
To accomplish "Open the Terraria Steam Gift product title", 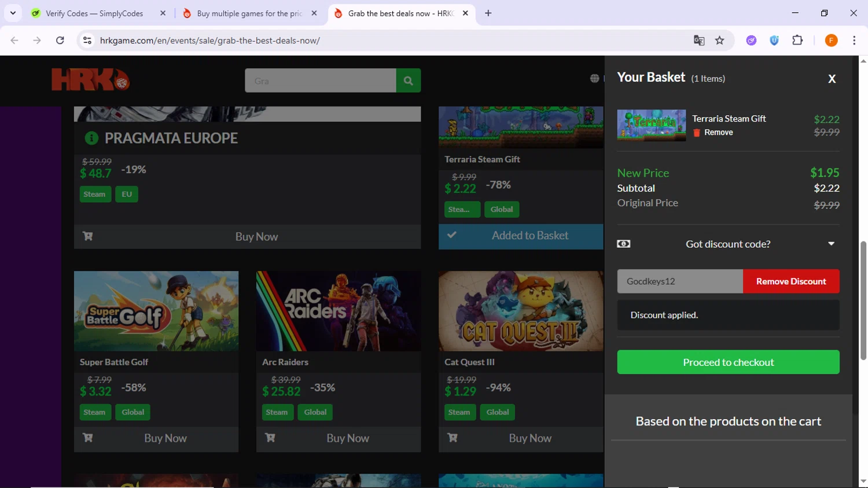I will pos(482,159).
